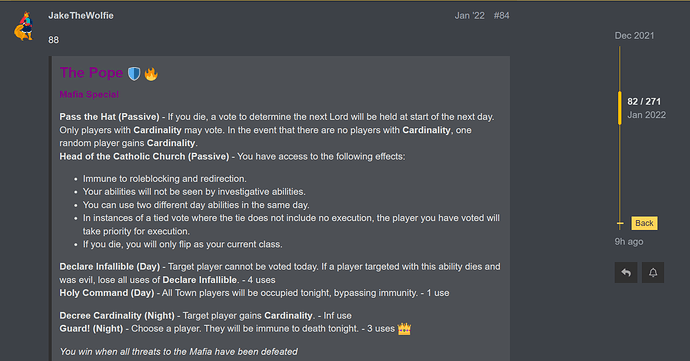
Task: Click the crown emoji after Guard ability
Action: (x=404, y=329)
